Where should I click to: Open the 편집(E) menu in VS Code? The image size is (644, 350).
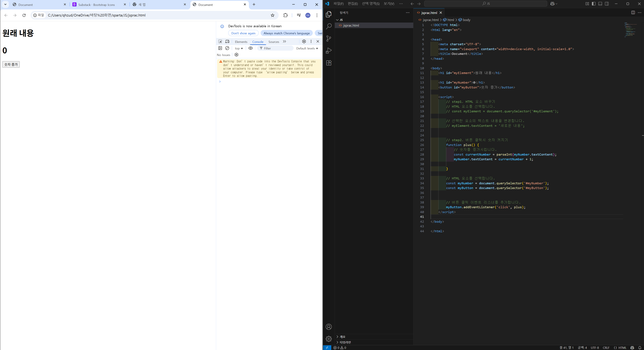coord(352,4)
